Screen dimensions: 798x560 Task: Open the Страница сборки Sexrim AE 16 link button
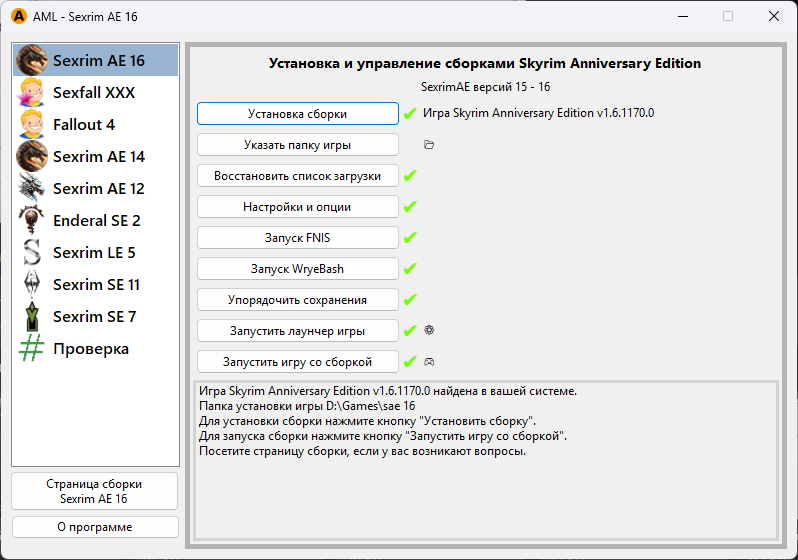point(95,491)
